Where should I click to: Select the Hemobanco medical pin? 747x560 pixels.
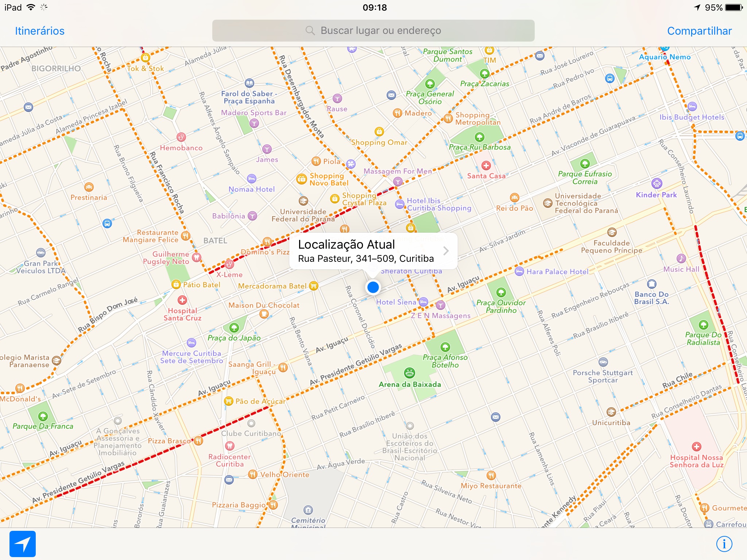click(181, 137)
